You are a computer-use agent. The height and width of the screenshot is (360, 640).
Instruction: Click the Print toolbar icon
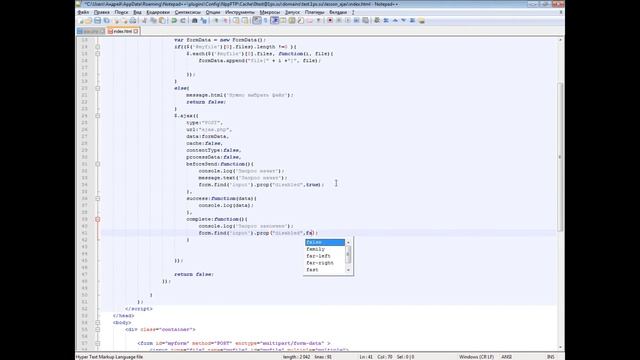(133, 20)
